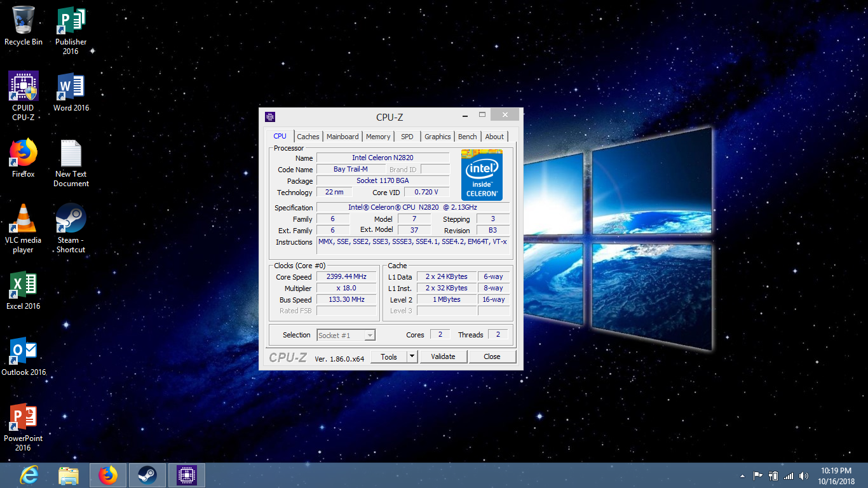The height and width of the screenshot is (488, 868).
Task: Click the CPU-Z title bar app icon
Action: 270,116
